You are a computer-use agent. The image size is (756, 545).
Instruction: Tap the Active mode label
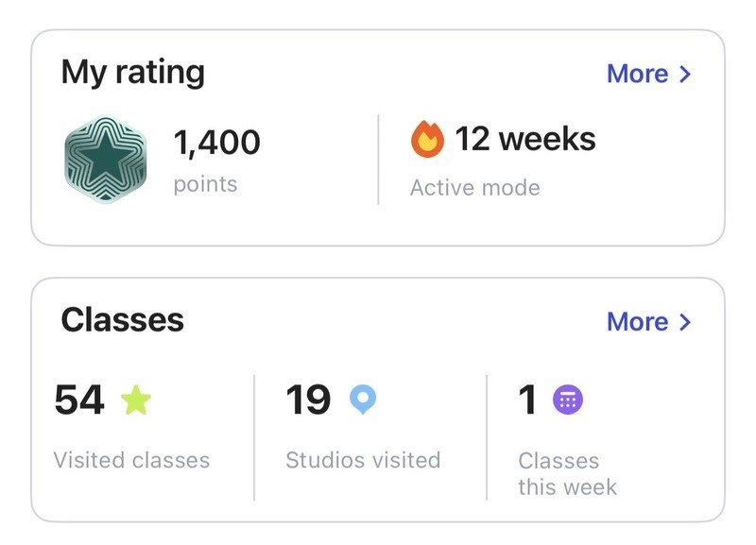click(x=475, y=188)
